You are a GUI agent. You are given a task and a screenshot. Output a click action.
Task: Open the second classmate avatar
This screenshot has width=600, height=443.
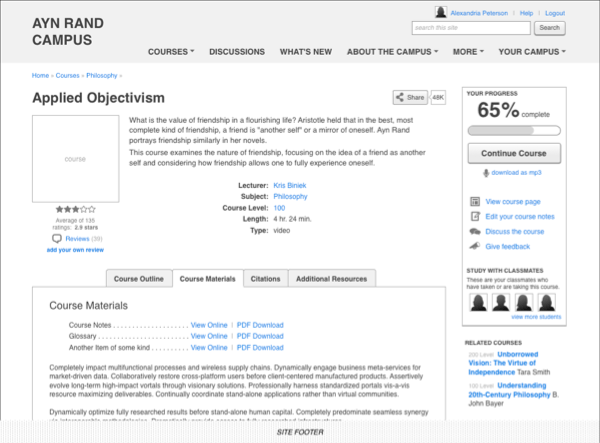click(x=501, y=303)
